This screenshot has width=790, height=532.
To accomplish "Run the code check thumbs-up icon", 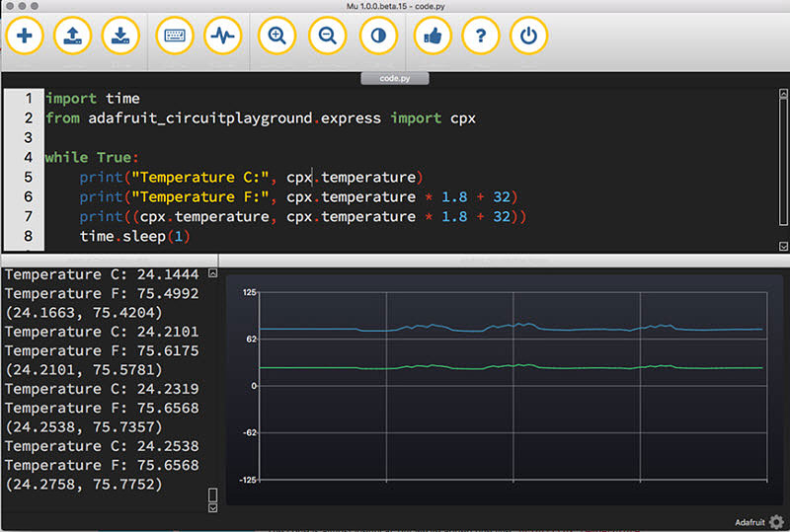I will click(x=432, y=37).
